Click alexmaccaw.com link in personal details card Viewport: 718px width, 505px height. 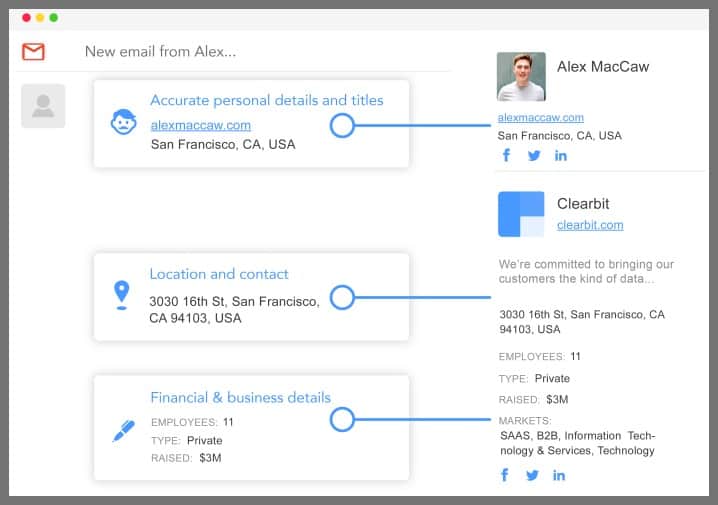200,125
